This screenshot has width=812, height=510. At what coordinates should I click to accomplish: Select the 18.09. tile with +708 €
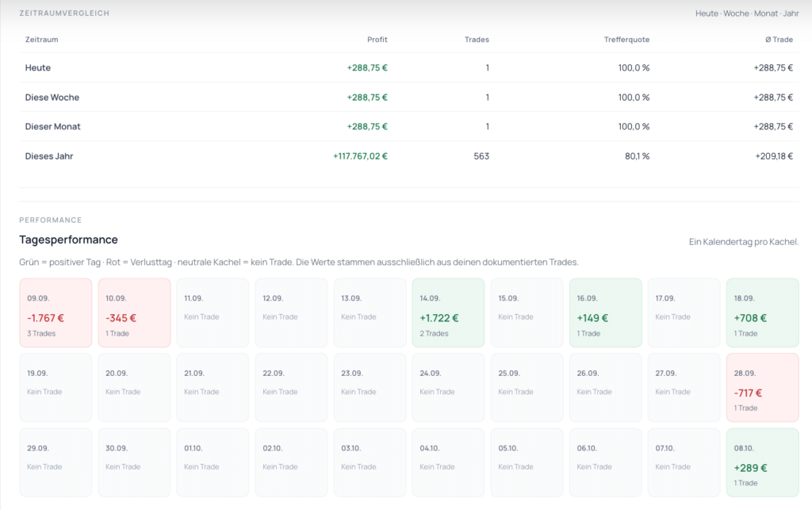point(762,313)
